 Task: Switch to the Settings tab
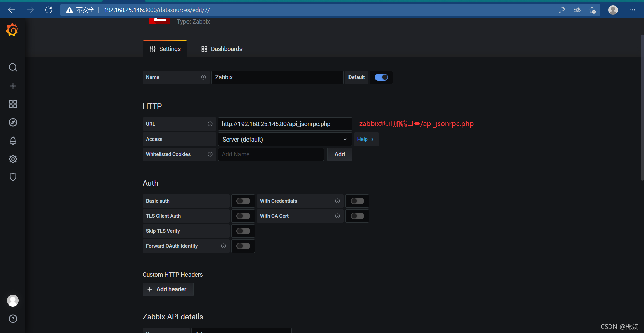coord(165,49)
